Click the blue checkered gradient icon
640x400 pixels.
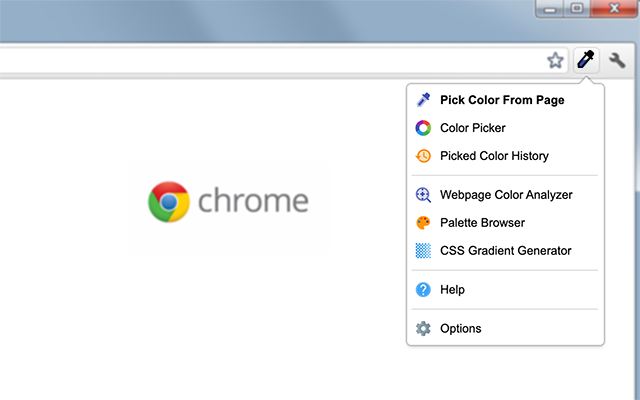(423, 250)
